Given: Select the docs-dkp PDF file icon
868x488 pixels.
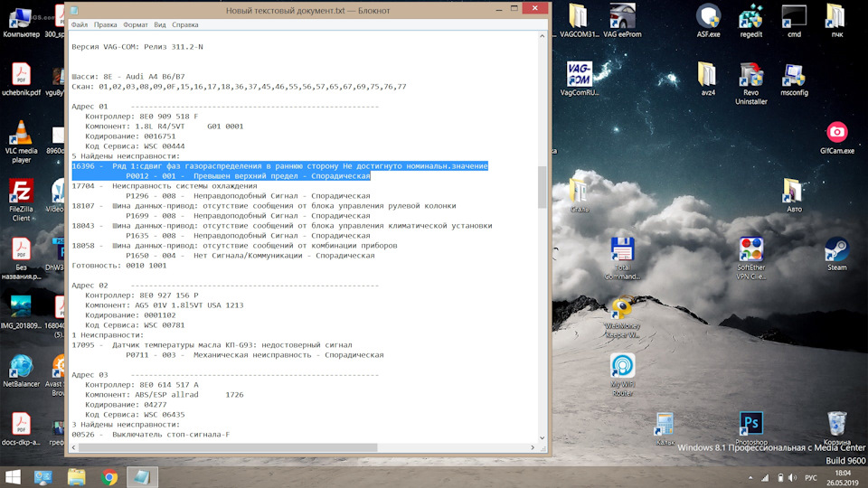Looking at the screenshot, I should [x=21, y=429].
